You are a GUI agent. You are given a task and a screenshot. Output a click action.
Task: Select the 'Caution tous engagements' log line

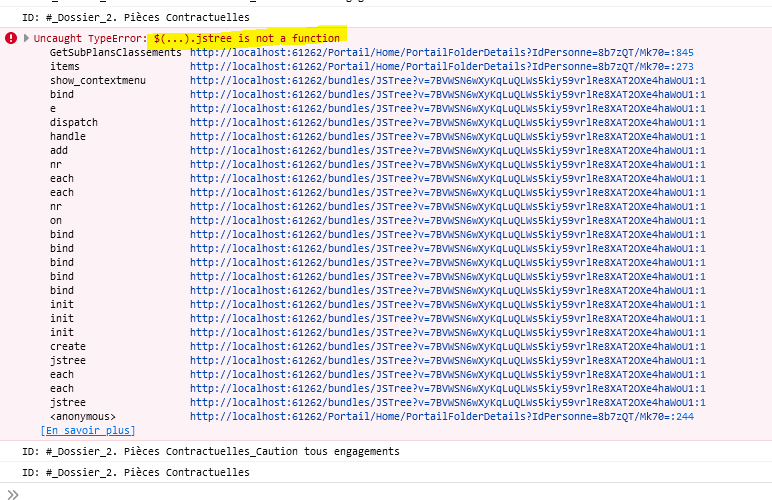click(x=211, y=451)
